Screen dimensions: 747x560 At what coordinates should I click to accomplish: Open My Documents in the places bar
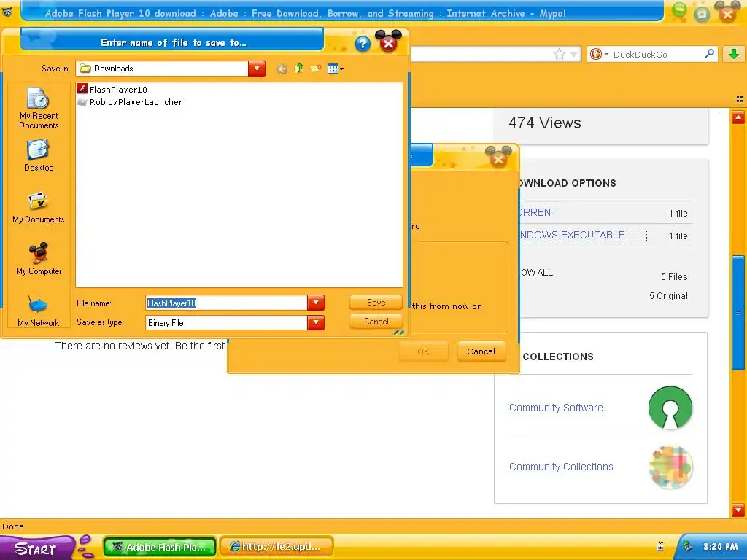point(39,208)
